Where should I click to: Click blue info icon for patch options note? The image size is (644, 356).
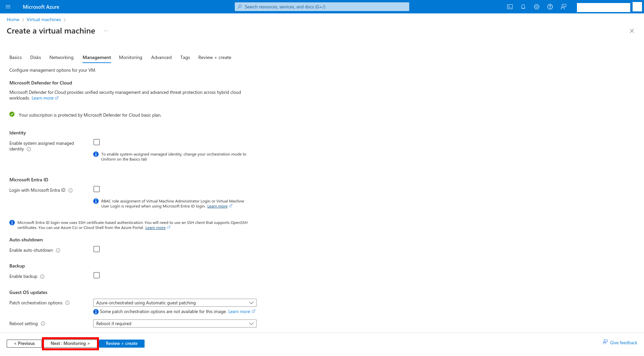pyautogui.click(x=96, y=312)
